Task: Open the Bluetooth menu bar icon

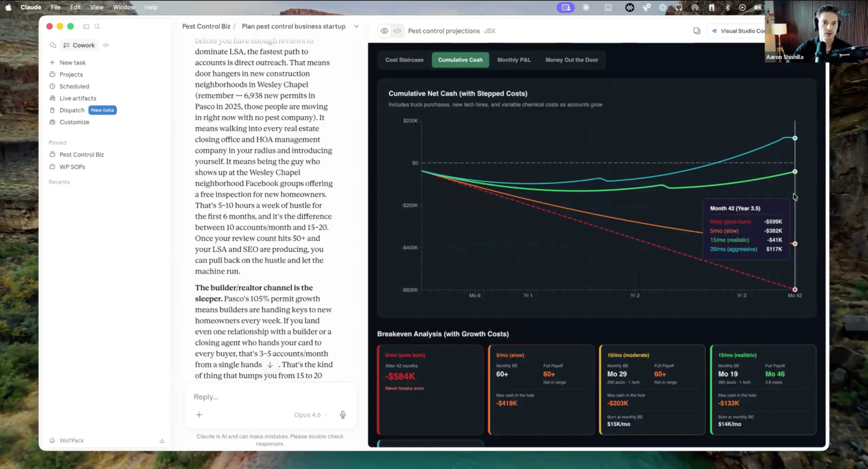Action: pos(728,7)
